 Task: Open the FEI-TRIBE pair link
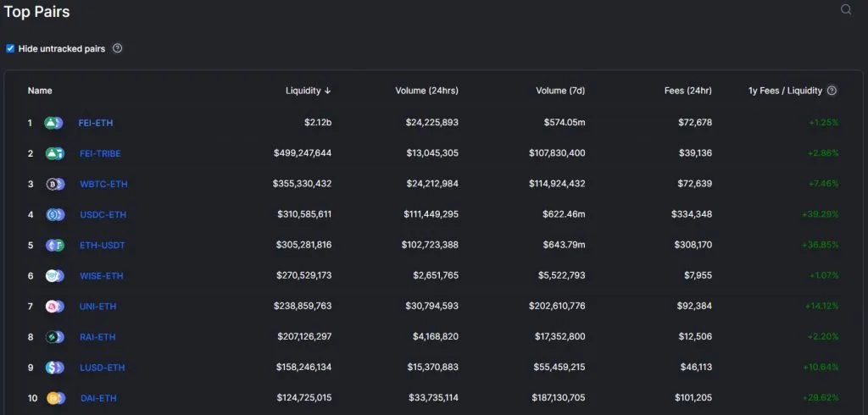[100, 153]
